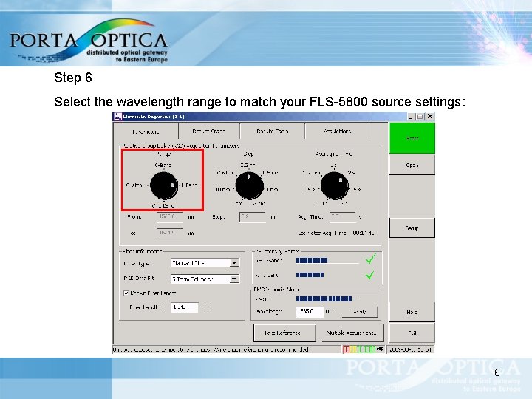Viewport: 532px width, 399px height.
Task: Click the Take Reference button
Action: click(x=284, y=332)
